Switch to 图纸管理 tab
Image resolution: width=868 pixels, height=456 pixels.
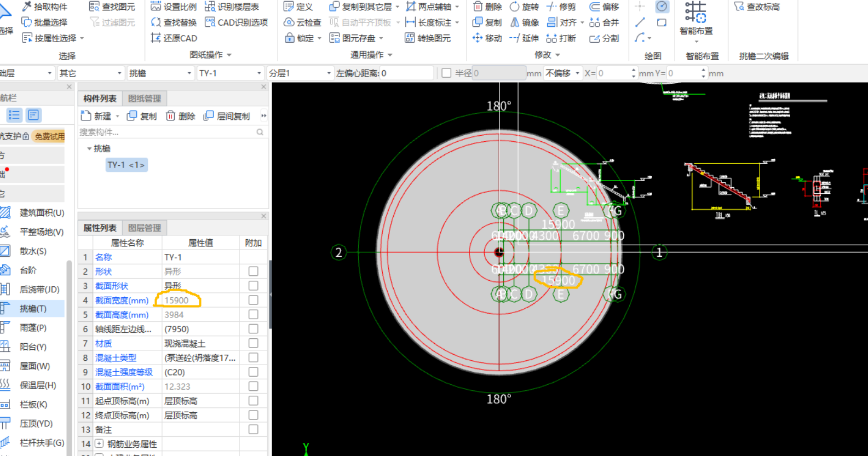tap(145, 99)
